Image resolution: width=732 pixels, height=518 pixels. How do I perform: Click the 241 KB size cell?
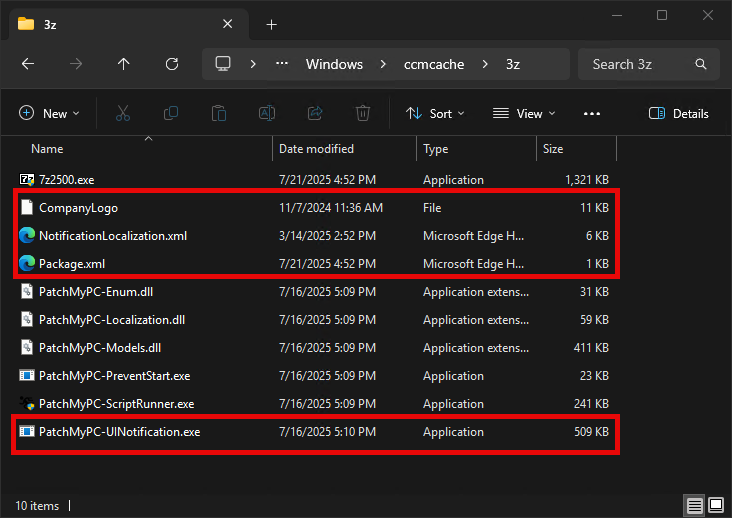click(x=591, y=404)
